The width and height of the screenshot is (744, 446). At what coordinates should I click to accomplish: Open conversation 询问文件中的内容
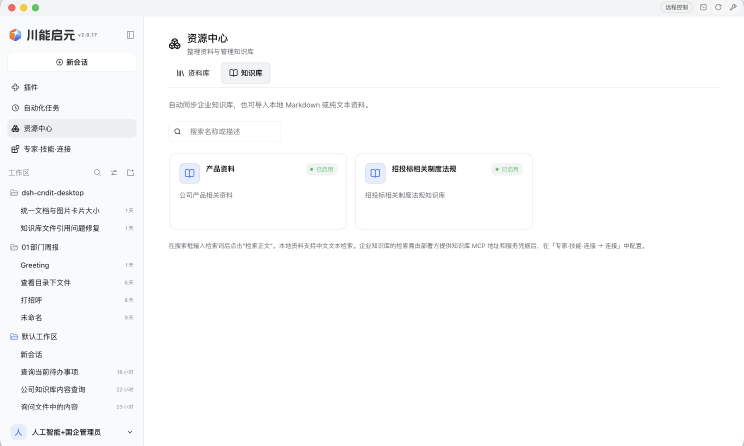(x=72, y=407)
